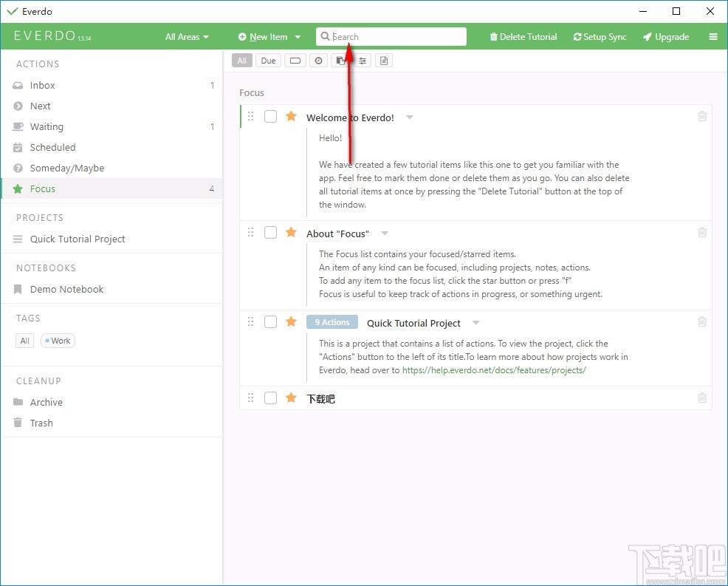The width and height of the screenshot is (728, 586).
Task: Delete the 下载吧 item
Action: pos(702,398)
